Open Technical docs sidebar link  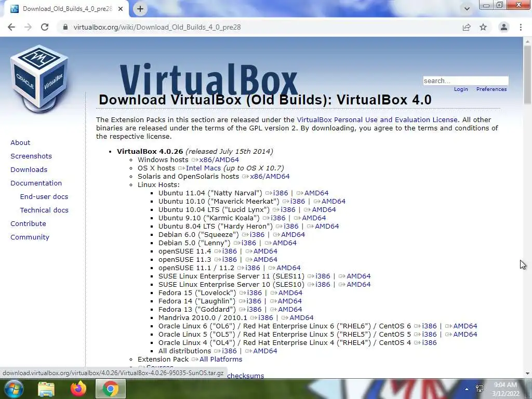point(44,210)
